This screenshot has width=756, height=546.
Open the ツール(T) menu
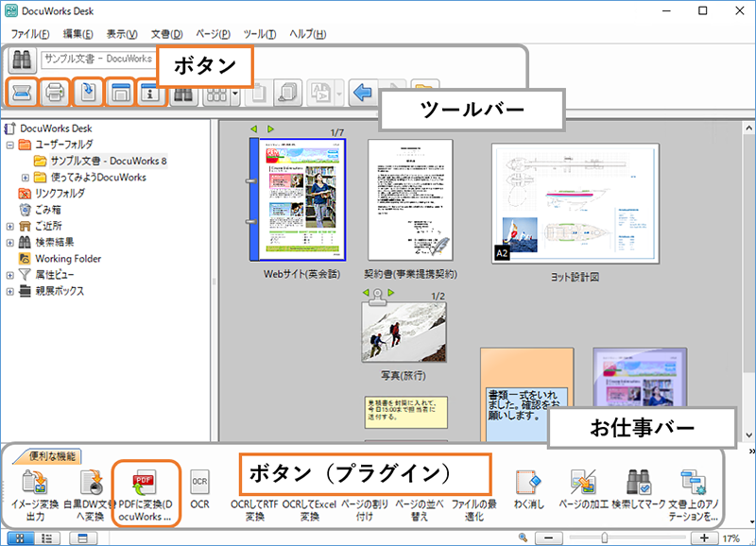[x=260, y=34]
